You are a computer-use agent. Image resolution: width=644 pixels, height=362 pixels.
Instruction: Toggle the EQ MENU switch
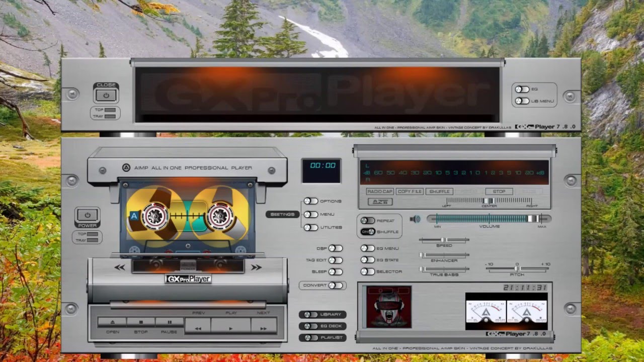pos(368,248)
